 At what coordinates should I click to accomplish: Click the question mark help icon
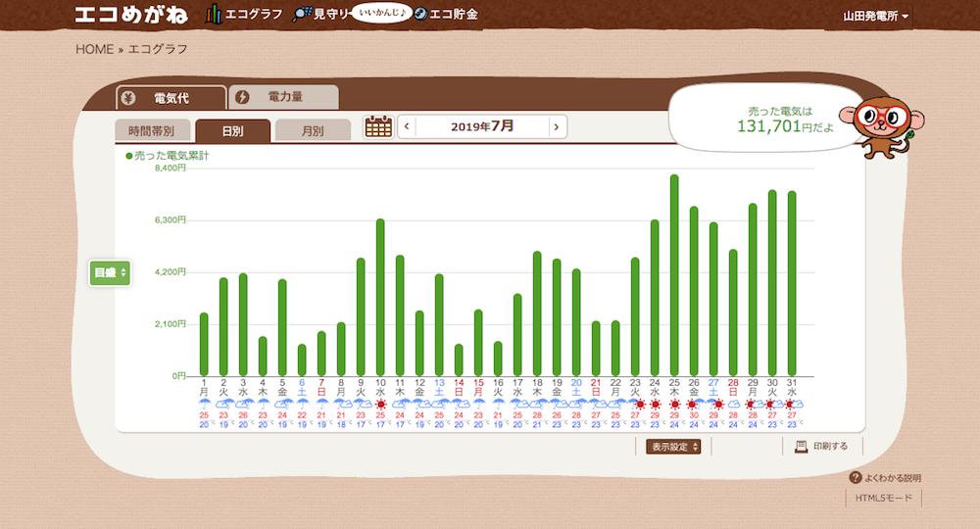(856, 477)
